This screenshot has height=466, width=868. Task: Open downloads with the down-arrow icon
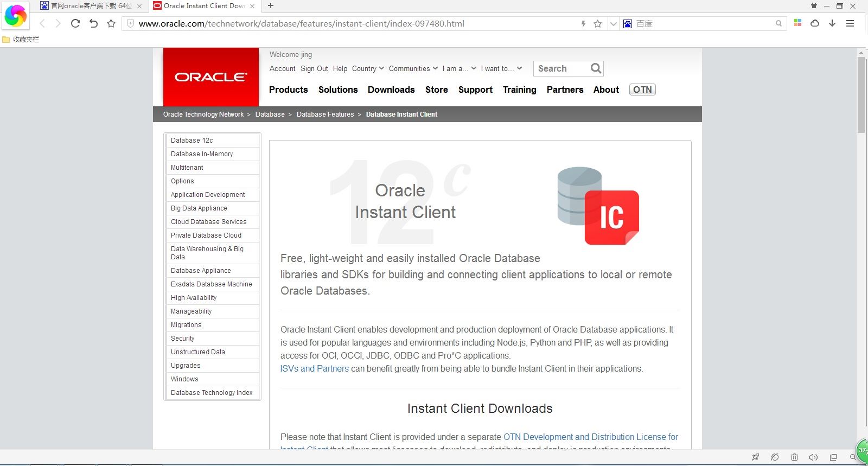point(832,23)
